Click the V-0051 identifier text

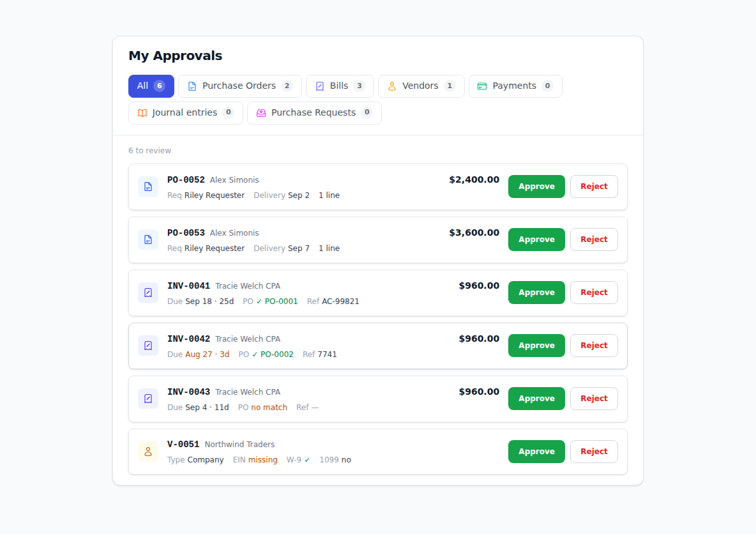183,445
